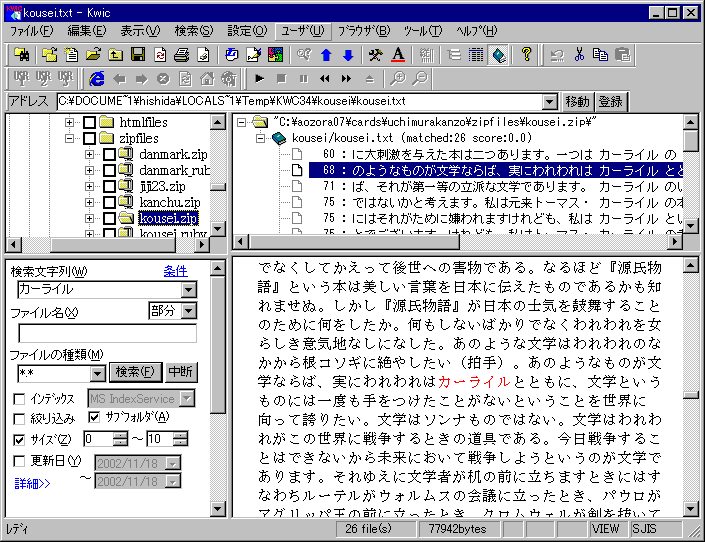Check the box next to kanchu.zip
The width and height of the screenshot is (705, 542).
point(109,202)
